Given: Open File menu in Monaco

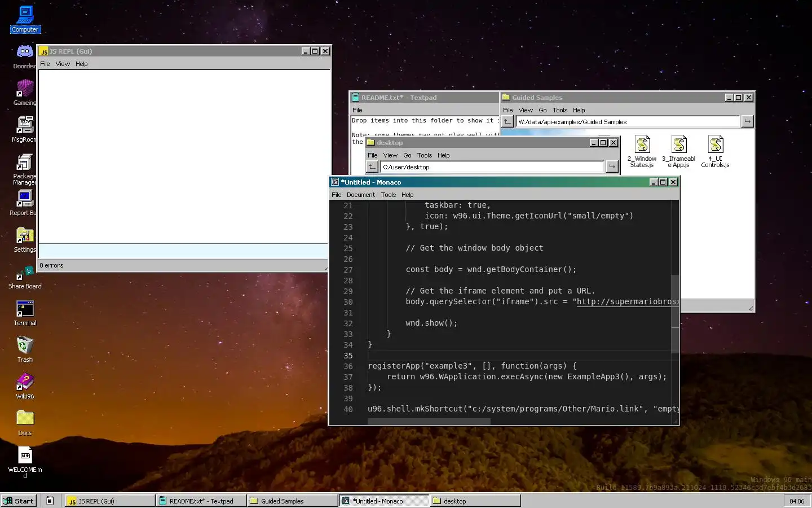Looking at the screenshot, I should click(x=337, y=195).
